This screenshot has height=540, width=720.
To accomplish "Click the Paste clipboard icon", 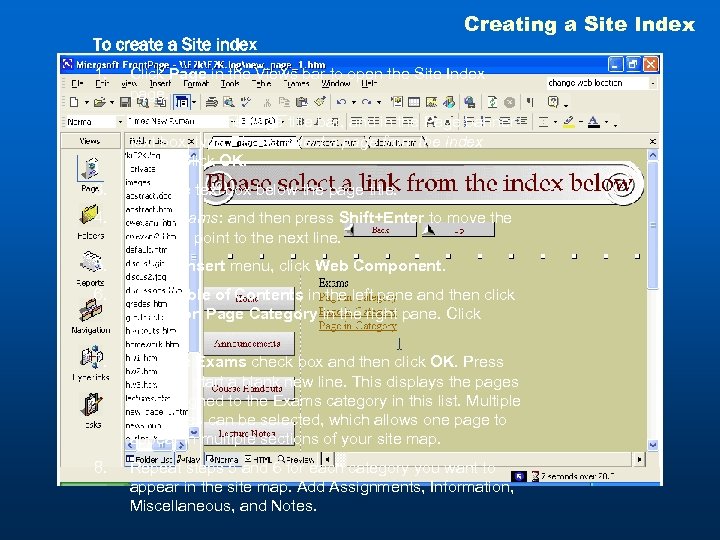I will click(x=302, y=102).
